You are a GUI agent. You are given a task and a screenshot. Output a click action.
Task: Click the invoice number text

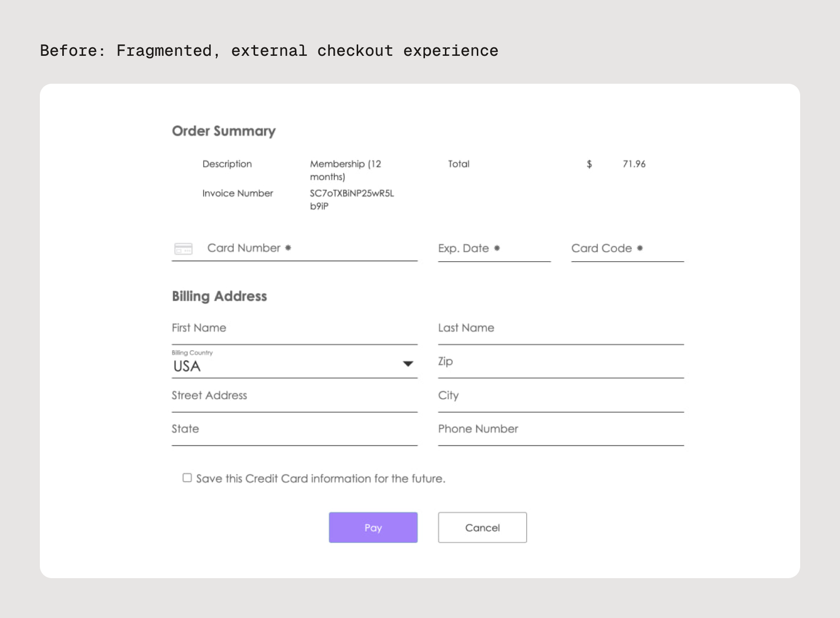click(x=351, y=199)
